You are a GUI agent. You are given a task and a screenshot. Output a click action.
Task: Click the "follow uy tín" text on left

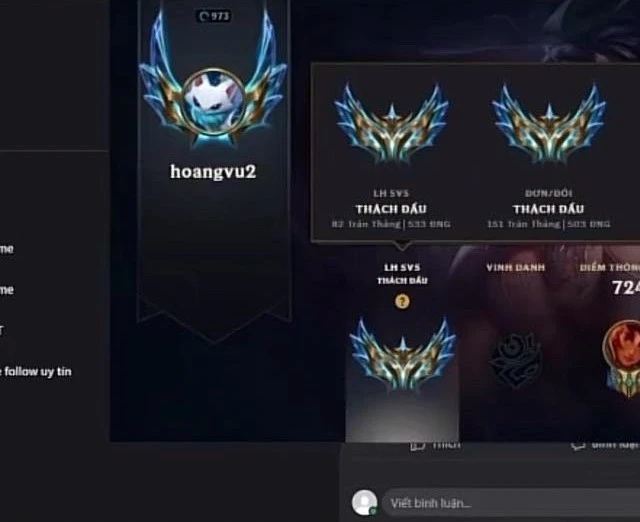[38, 372]
